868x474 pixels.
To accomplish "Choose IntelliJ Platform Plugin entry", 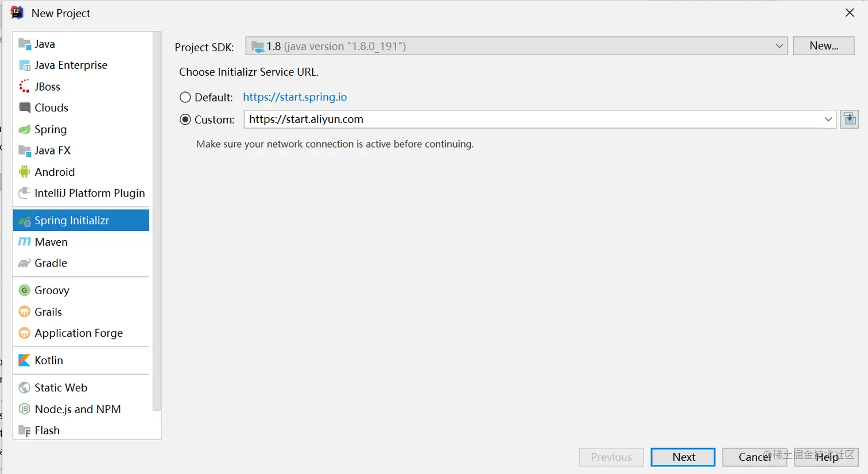I will pos(81,193).
